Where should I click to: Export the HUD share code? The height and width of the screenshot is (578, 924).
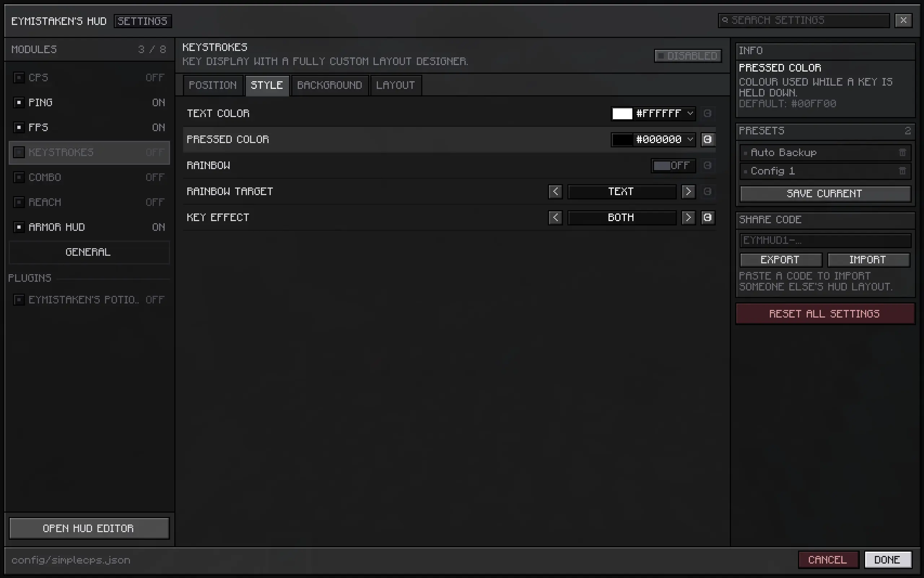[780, 260]
